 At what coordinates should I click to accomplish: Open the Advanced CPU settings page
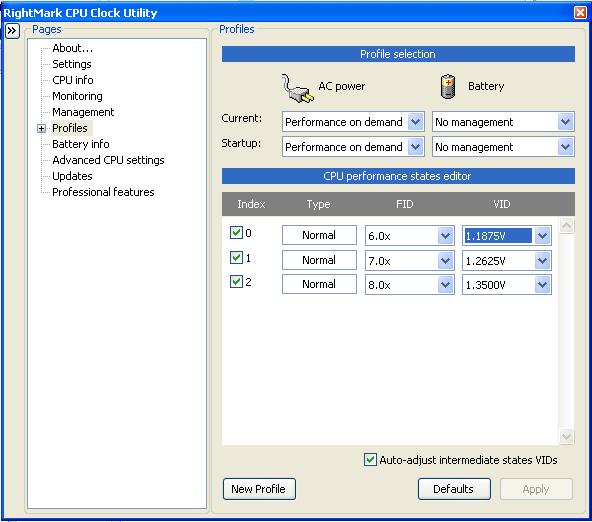(108, 160)
